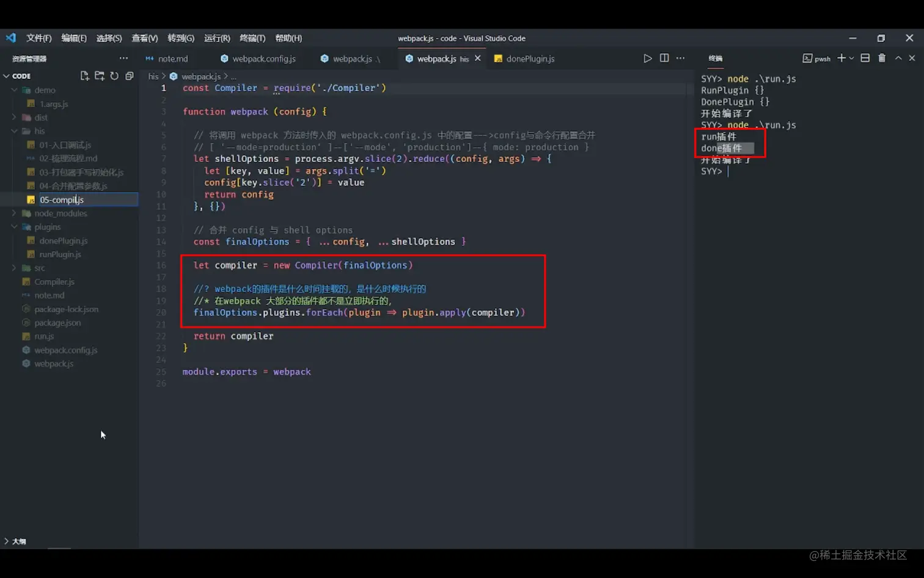Open 02-梳理流程.md file
Image resolution: width=924 pixels, height=578 pixels.
pyautogui.click(x=69, y=158)
